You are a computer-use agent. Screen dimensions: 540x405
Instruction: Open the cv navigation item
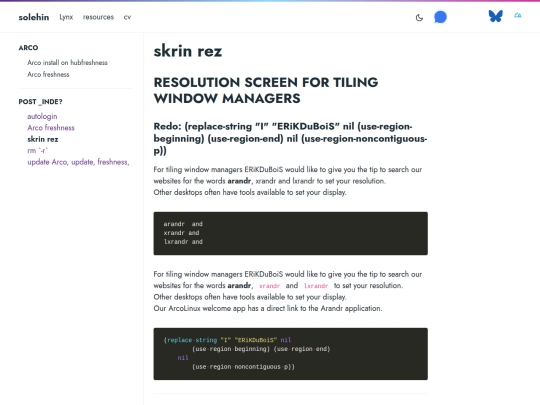tap(127, 17)
